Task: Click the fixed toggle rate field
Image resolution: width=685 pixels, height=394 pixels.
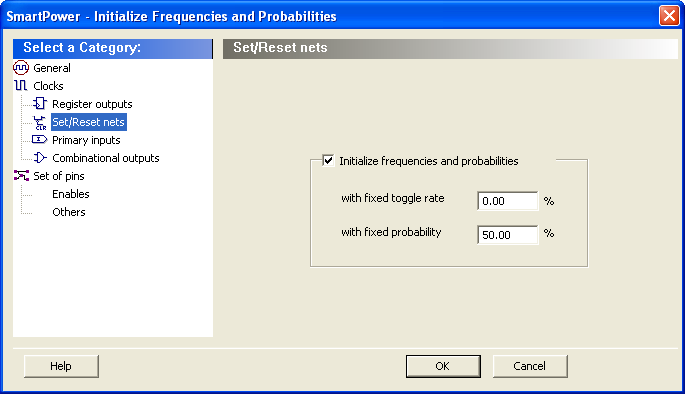Action: (x=508, y=201)
